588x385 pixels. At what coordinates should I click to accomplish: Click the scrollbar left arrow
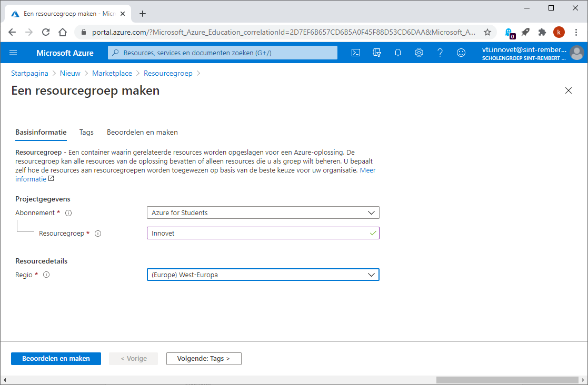click(5, 380)
